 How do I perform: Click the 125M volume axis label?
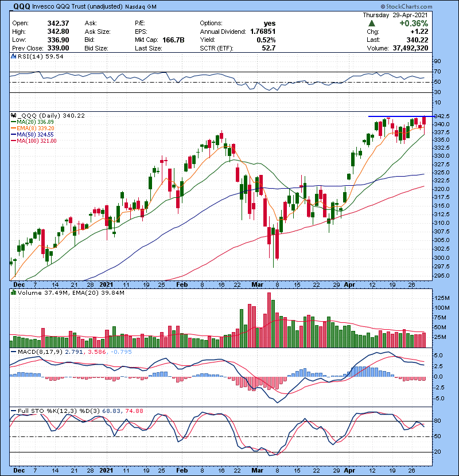(x=442, y=298)
